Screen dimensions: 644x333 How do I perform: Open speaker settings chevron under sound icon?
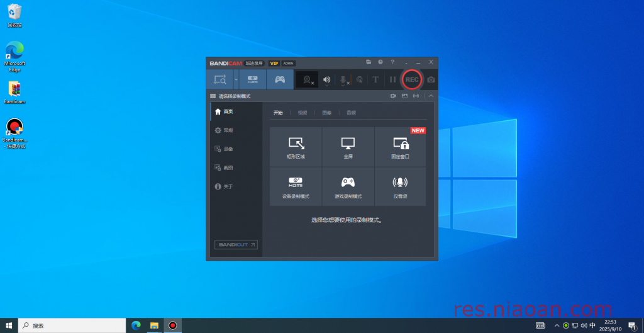click(326, 86)
